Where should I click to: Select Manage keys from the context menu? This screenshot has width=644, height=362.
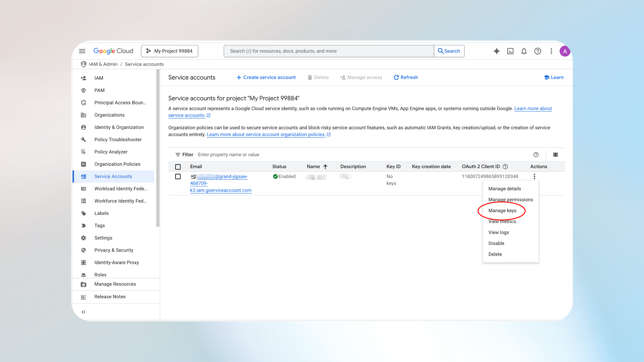[x=502, y=210]
